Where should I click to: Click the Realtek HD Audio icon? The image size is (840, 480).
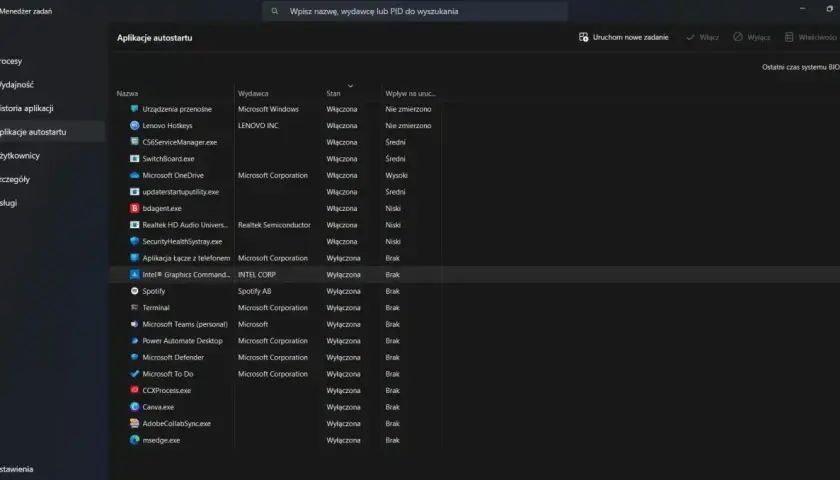[x=134, y=225]
